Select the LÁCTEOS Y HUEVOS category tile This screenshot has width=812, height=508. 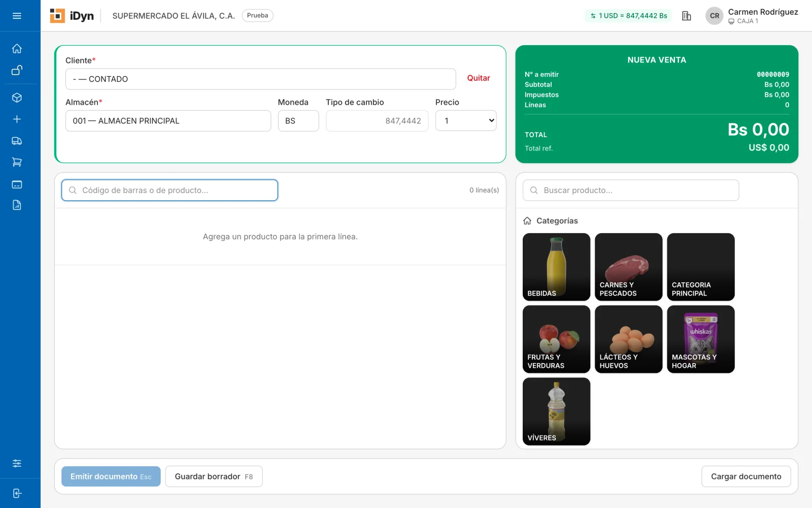tap(628, 339)
